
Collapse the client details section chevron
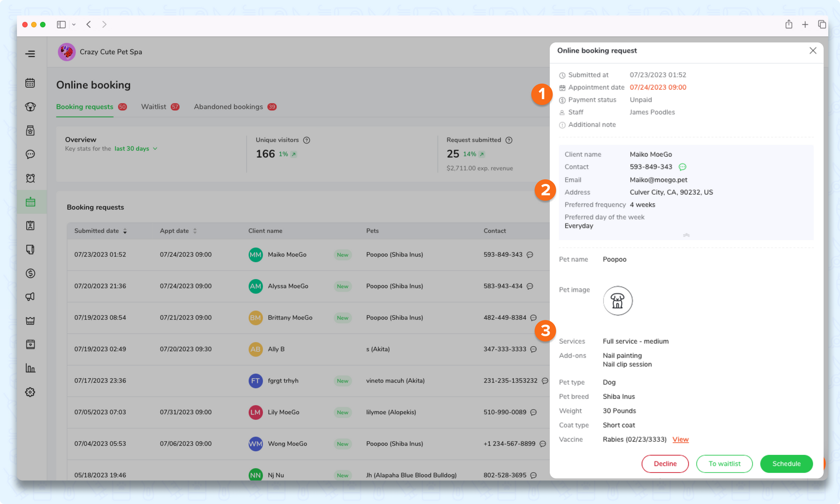(686, 235)
